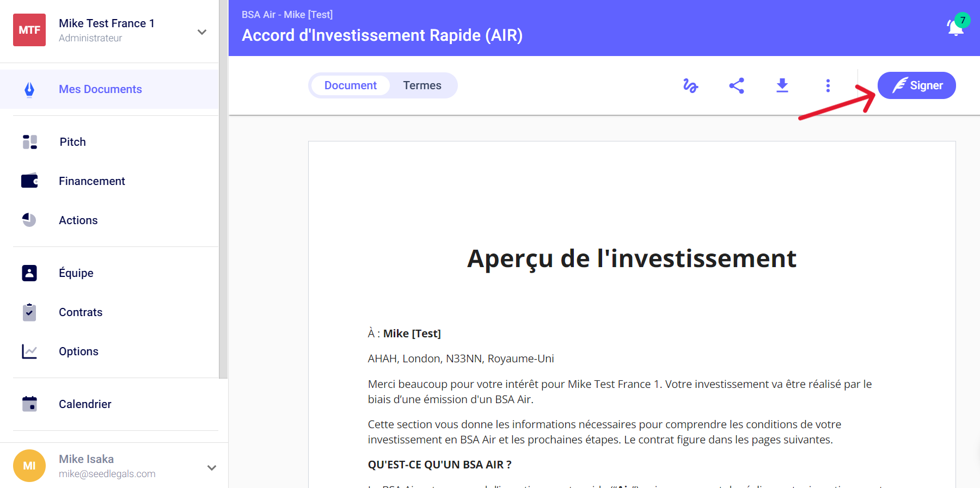
Task: Select Options in the sidebar menu
Action: [x=78, y=351]
